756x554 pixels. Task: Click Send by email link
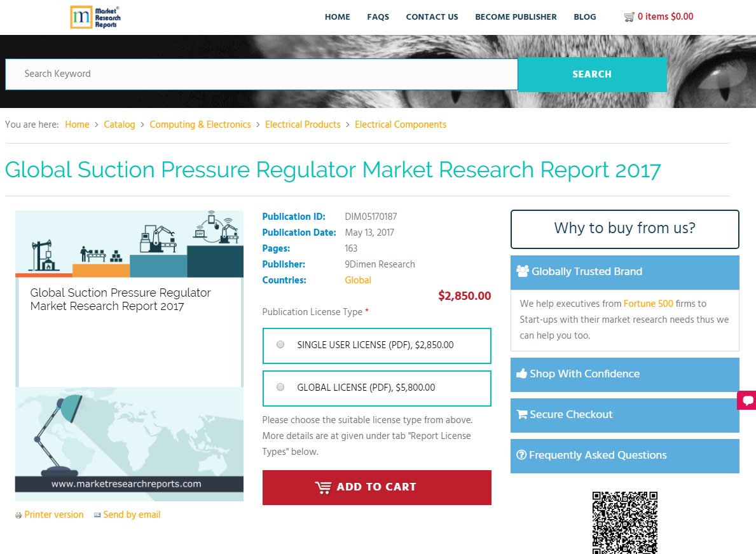(132, 515)
